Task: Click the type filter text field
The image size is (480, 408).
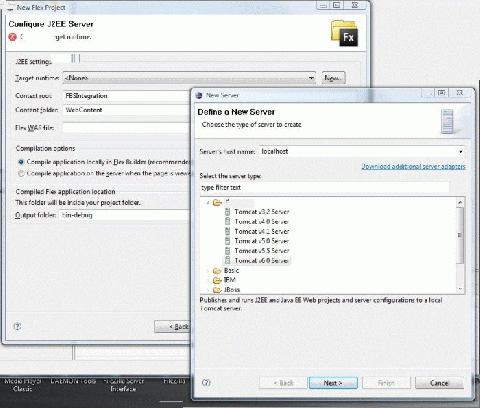Action: coord(325,187)
